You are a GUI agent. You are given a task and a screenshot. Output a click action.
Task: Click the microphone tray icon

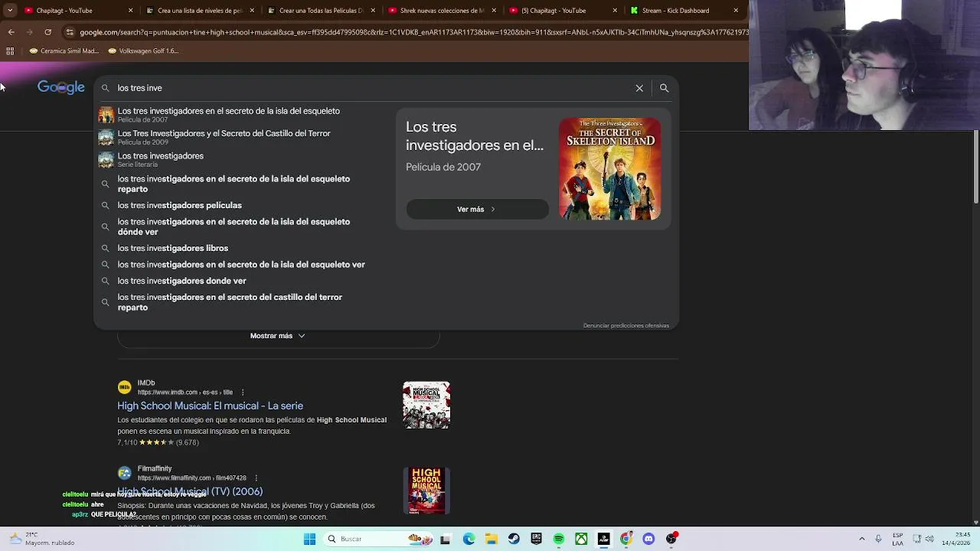pyautogui.click(x=878, y=539)
